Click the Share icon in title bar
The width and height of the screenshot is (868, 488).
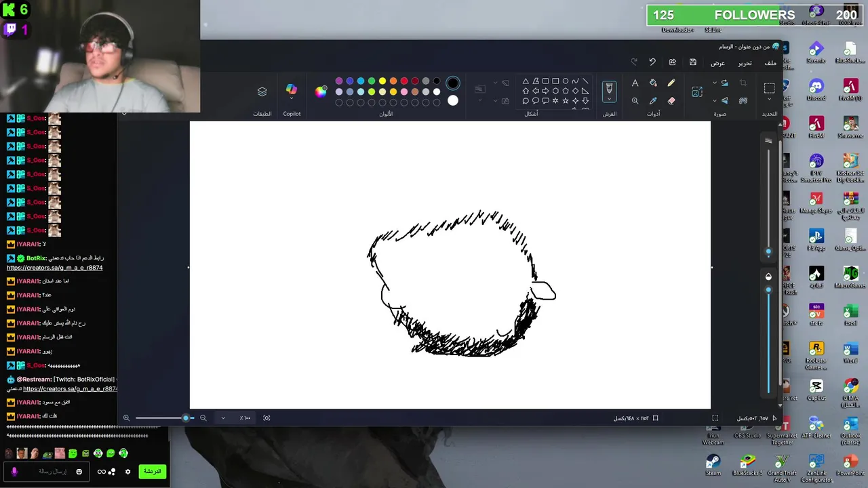click(x=672, y=62)
